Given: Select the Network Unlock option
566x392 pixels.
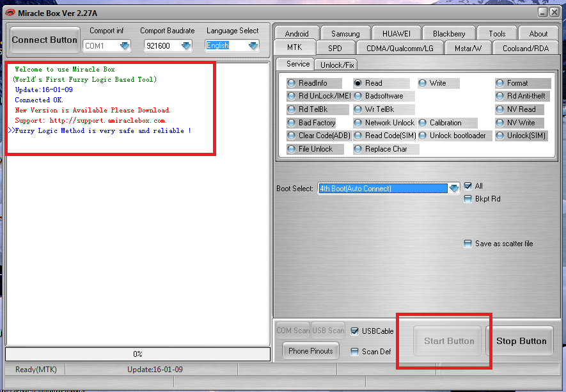Looking at the screenshot, I should point(358,123).
